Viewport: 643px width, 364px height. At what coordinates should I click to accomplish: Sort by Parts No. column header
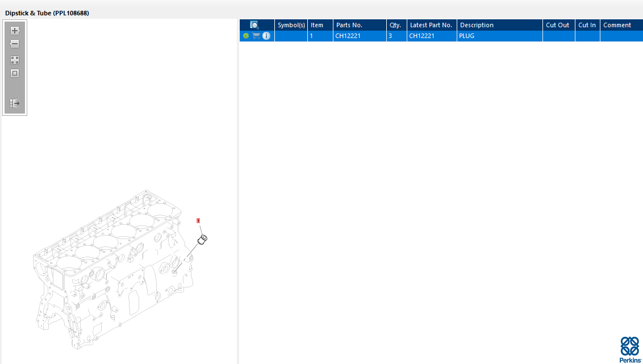[x=360, y=25]
